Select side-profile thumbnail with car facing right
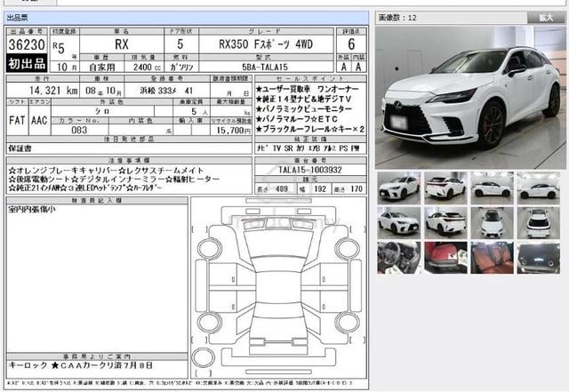Screen dimensions: 569x392 tap(492, 188)
